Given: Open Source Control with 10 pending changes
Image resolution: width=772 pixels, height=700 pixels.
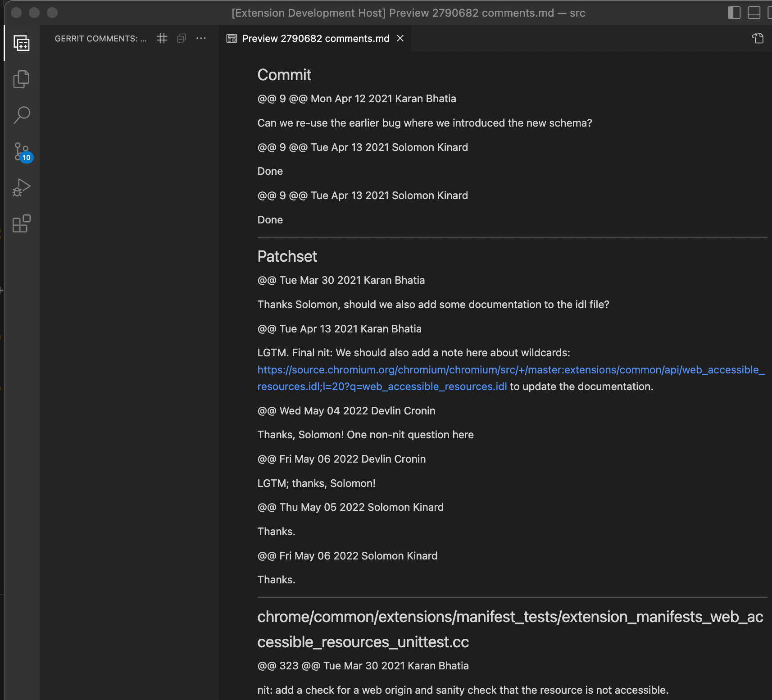Looking at the screenshot, I should click(x=21, y=152).
